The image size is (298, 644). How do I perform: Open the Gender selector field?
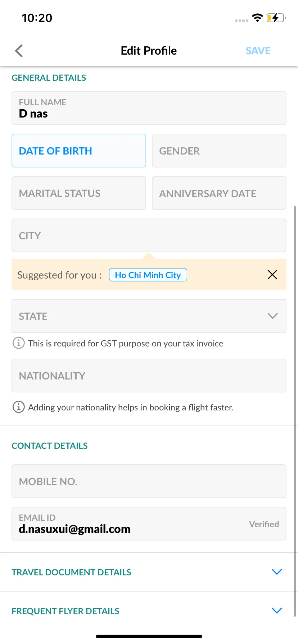[x=219, y=151]
